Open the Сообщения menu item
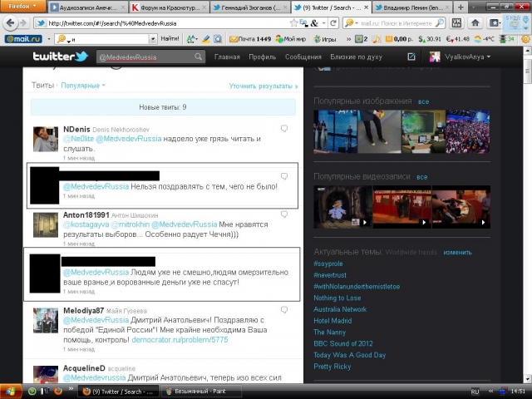Viewport: 532px width, 399px height. [x=303, y=57]
